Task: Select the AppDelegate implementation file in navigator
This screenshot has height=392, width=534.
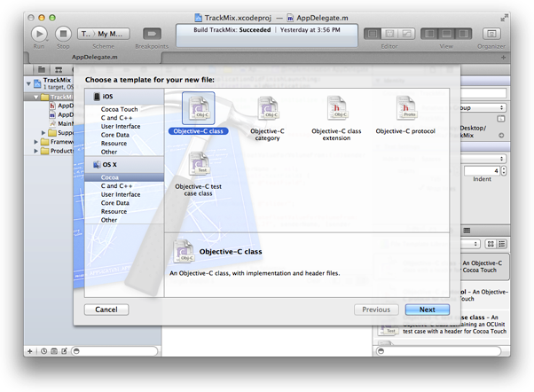Action: [x=61, y=114]
